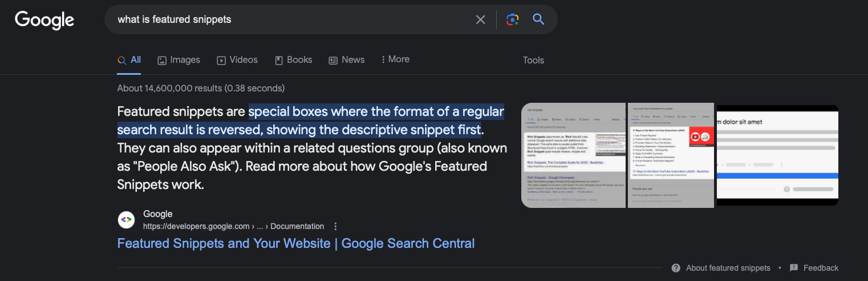868x281 pixels.
Task: Open Featured Snippets and Your Website link
Action: (296, 243)
